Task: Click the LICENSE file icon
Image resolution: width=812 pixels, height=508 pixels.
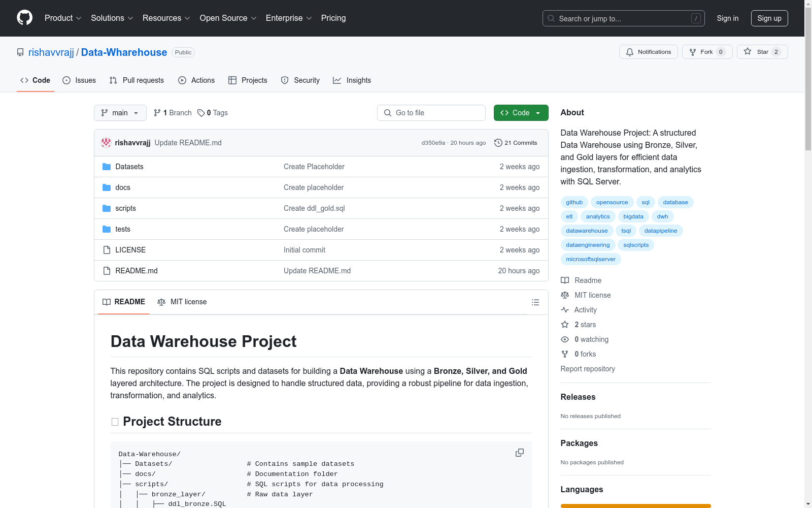Action: pos(107,250)
